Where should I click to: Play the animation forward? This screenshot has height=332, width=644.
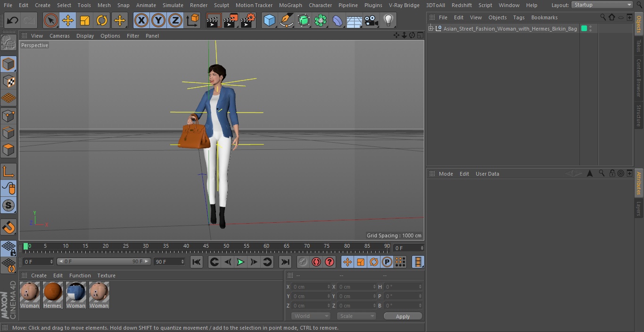coord(240,262)
